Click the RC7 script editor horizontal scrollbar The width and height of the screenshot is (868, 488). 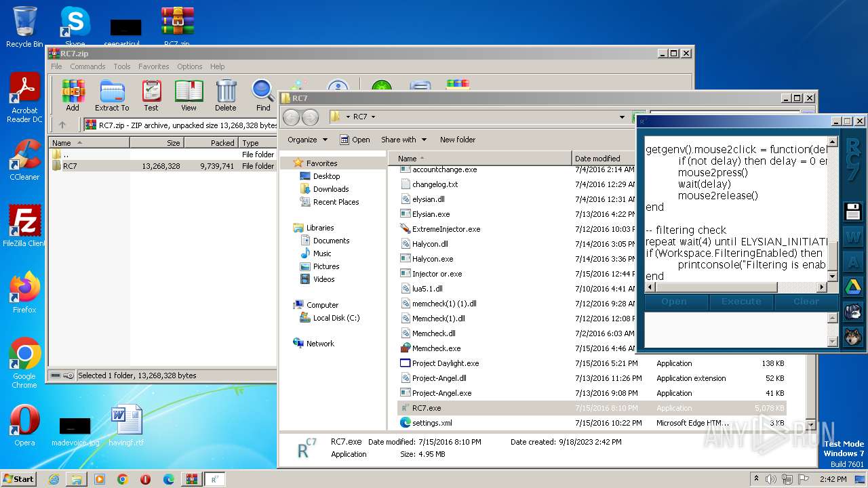735,287
